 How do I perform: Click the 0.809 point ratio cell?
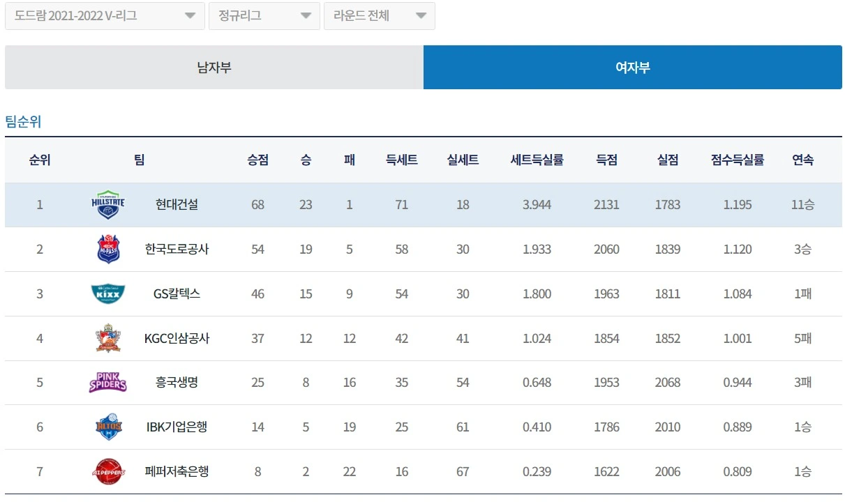(738, 471)
